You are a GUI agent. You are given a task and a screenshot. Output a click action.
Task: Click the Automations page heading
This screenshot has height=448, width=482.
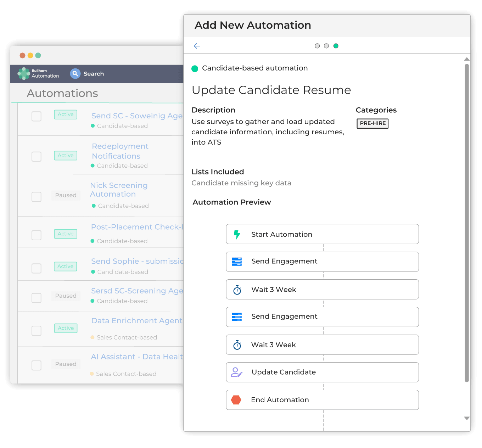tap(62, 93)
